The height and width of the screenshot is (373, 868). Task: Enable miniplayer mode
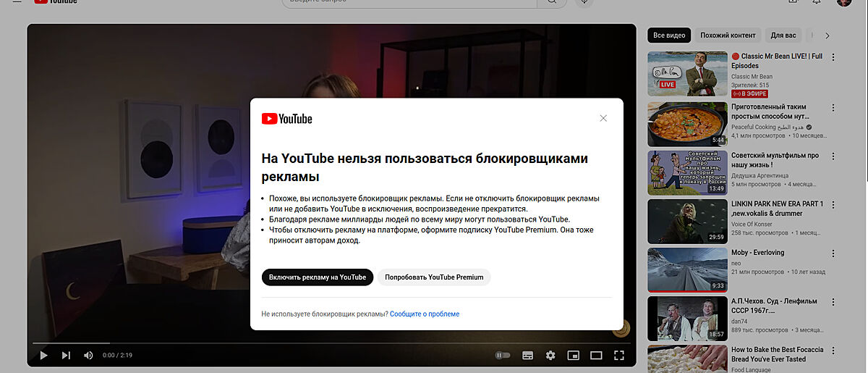[573, 355]
